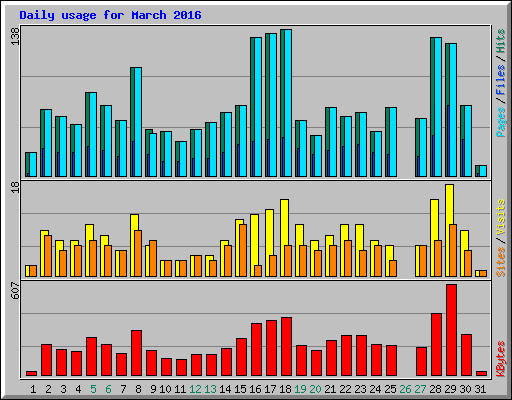Click the day '25' label on the x-axis
This screenshot has height=400, width=512.
[x=390, y=389]
